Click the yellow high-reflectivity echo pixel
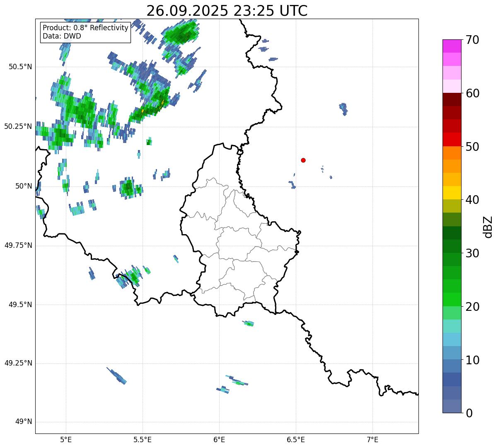498x448 pixels. click(143, 111)
